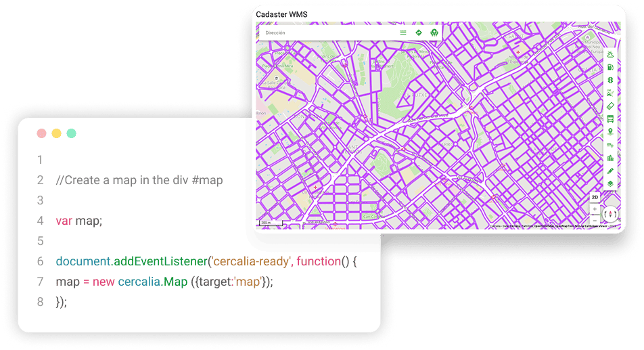Click the 'var map;' code line
This screenshot has width=644, height=350.
click(x=79, y=221)
